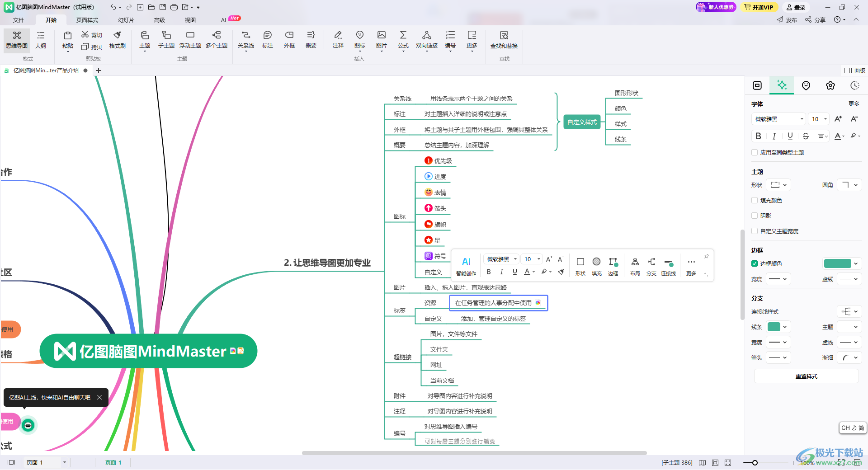Image resolution: width=868 pixels, height=470 pixels.
Task: Click the print icon in title bar
Action: click(174, 7)
